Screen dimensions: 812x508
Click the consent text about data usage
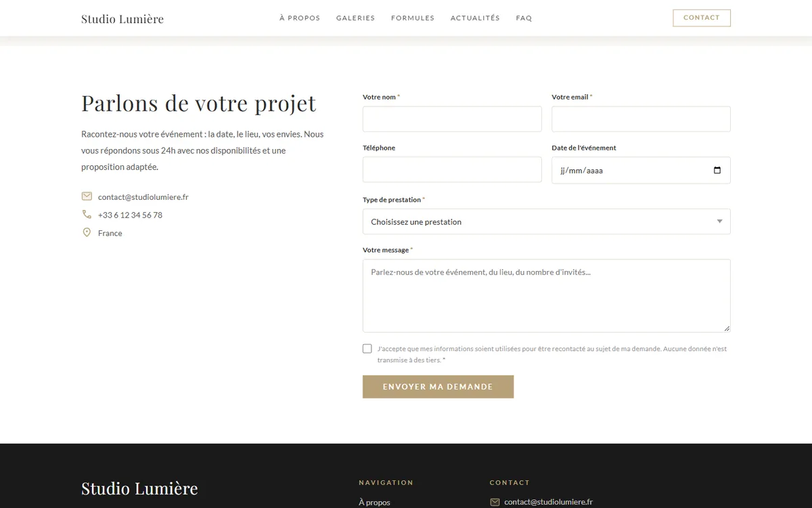552,354
